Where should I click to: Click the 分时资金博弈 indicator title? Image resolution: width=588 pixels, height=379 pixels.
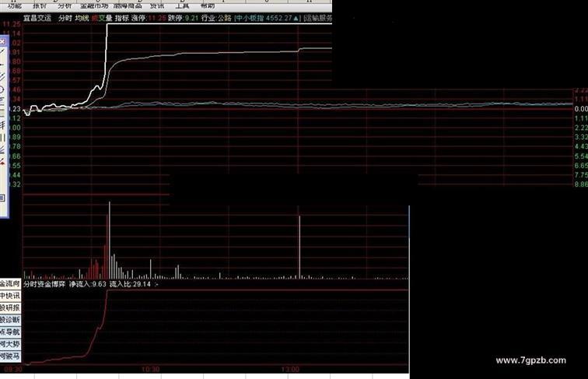point(44,284)
